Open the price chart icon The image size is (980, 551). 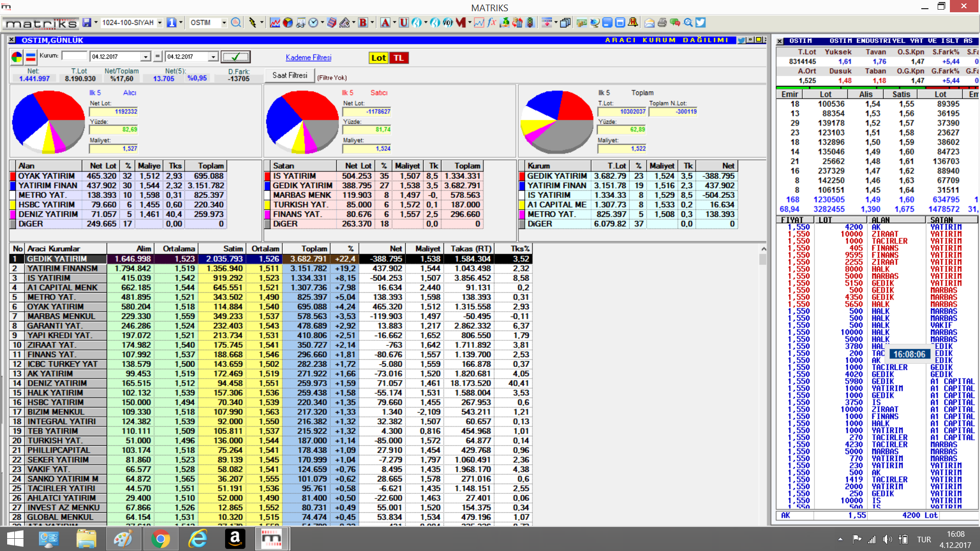point(275,22)
